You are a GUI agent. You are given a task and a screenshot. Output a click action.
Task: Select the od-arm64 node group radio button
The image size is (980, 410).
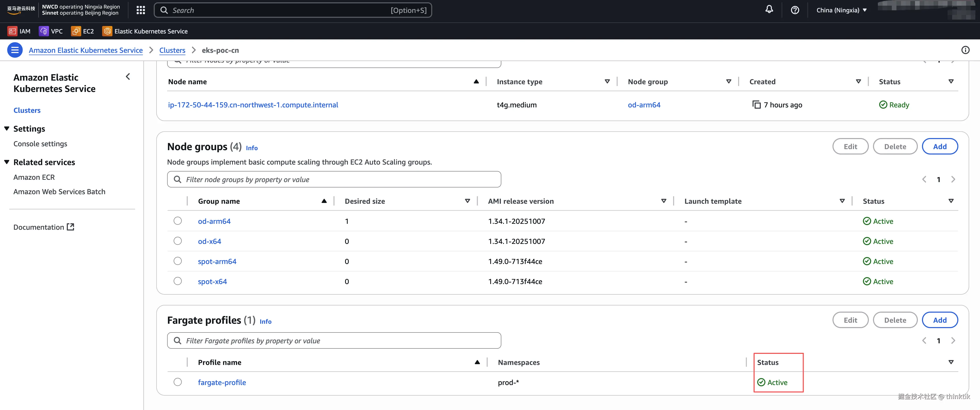click(178, 221)
